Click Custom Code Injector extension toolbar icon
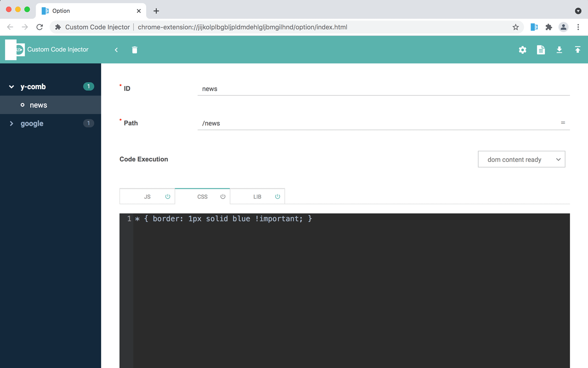This screenshot has width=588, height=368. click(534, 27)
